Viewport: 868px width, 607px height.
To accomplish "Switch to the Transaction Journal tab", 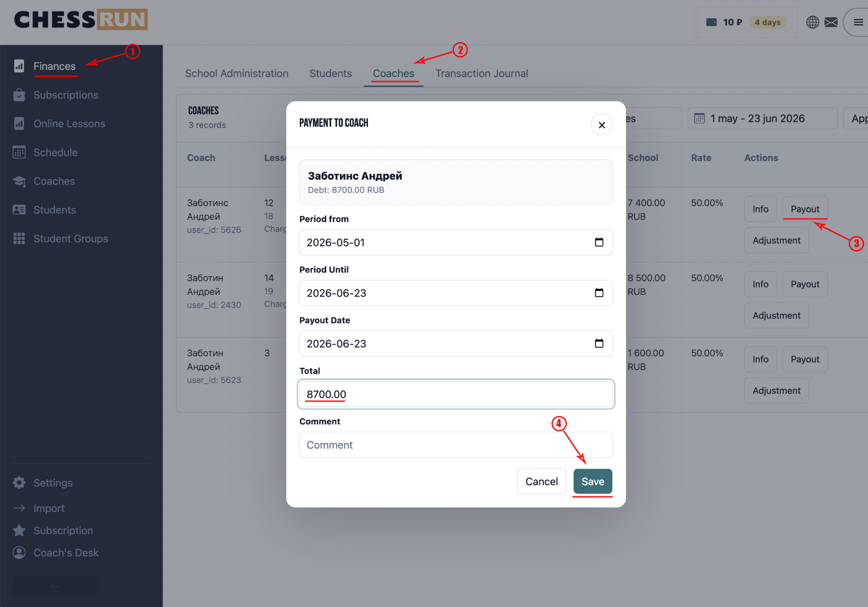I will (x=482, y=73).
